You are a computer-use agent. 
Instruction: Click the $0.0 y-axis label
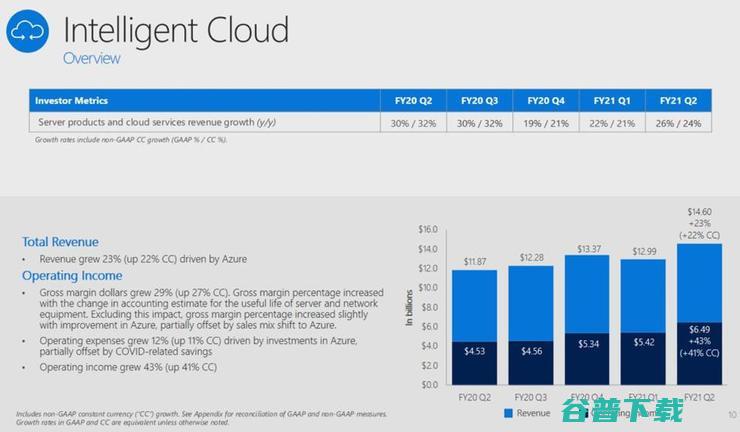click(429, 385)
